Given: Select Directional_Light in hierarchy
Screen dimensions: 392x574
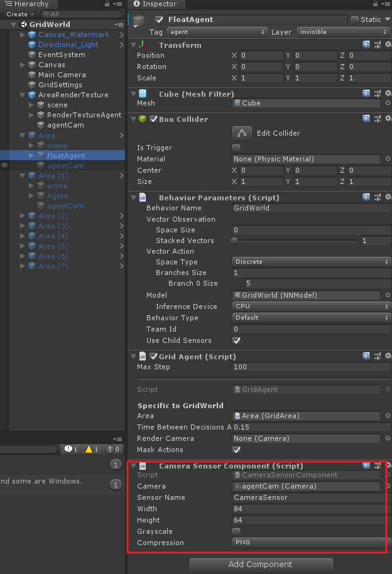Looking at the screenshot, I should click(68, 45).
